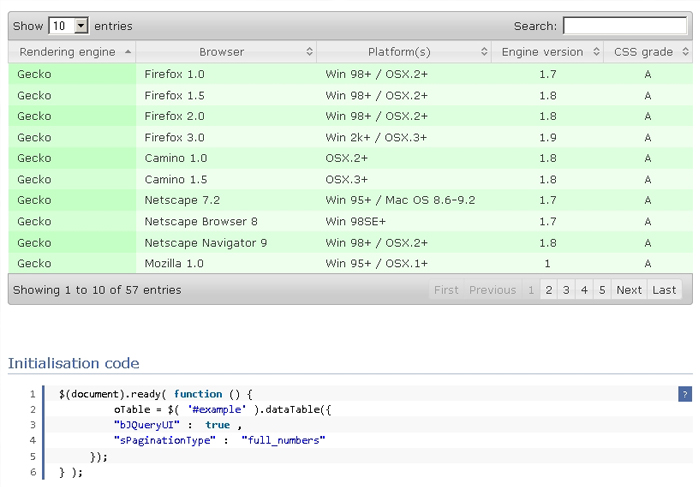700x488 pixels.
Task: Jump to Last page of table
Action: click(664, 290)
